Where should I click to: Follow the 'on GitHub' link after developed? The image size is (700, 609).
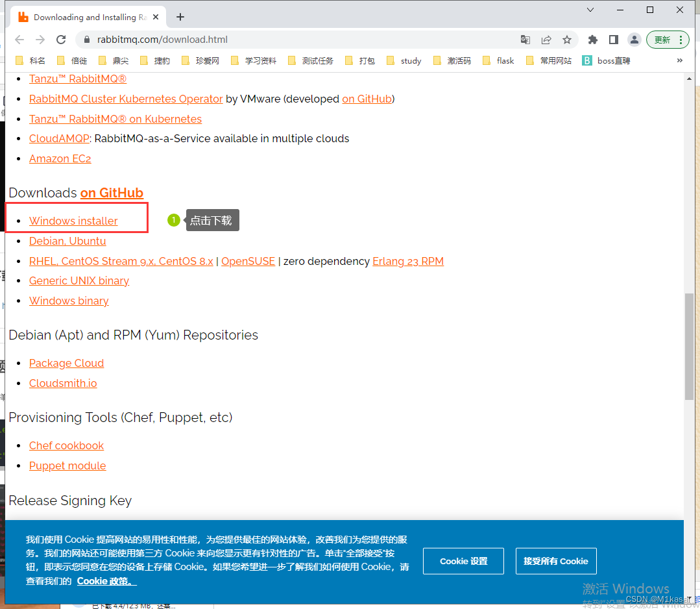point(367,99)
